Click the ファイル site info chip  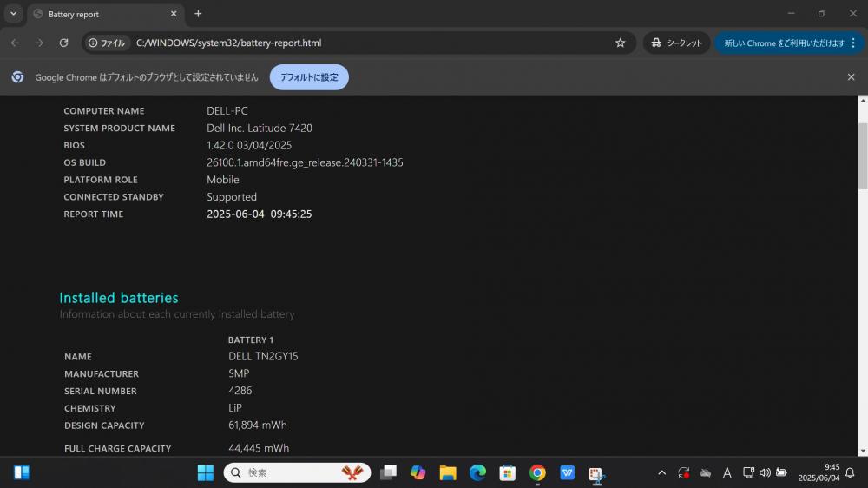click(x=107, y=43)
